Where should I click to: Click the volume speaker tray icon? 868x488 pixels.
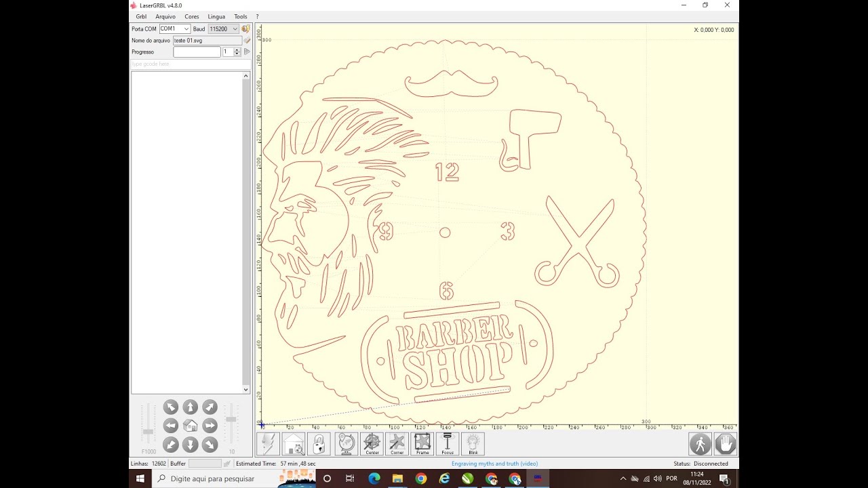click(x=658, y=479)
